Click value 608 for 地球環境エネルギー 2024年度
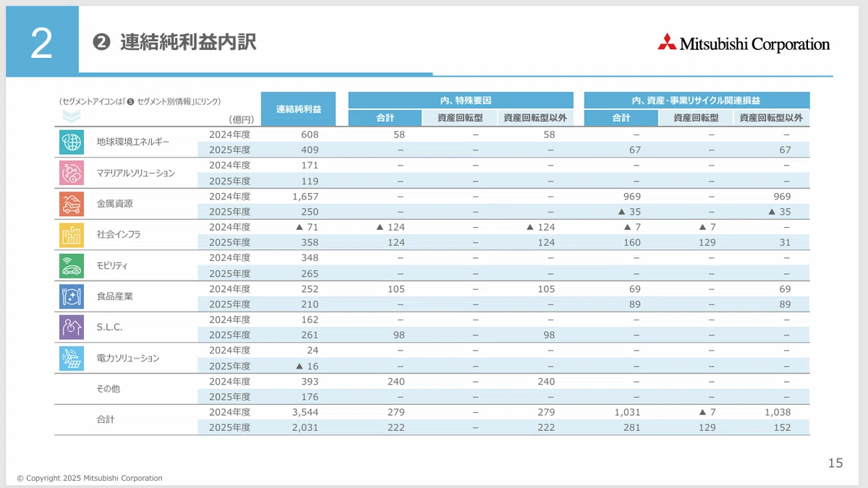The image size is (868, 488). (310, 134)
